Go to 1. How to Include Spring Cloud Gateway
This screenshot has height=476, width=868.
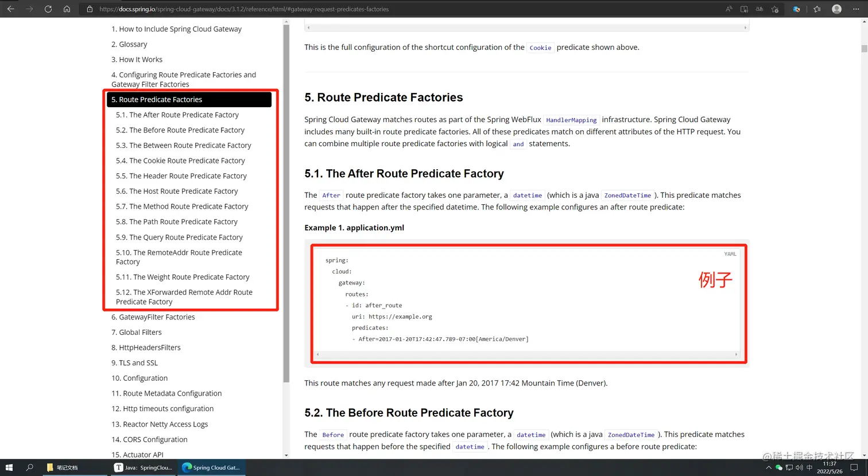click(x=176, y=29)
